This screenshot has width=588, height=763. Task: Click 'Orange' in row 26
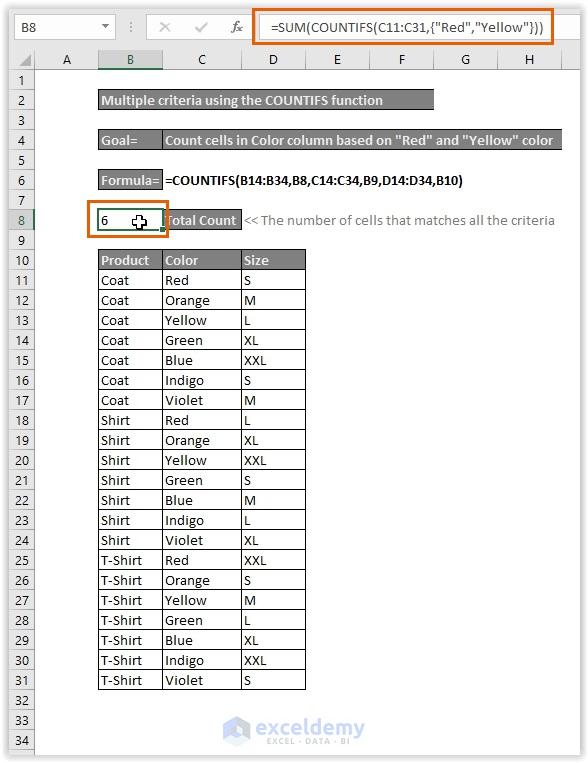coord(202,580)
